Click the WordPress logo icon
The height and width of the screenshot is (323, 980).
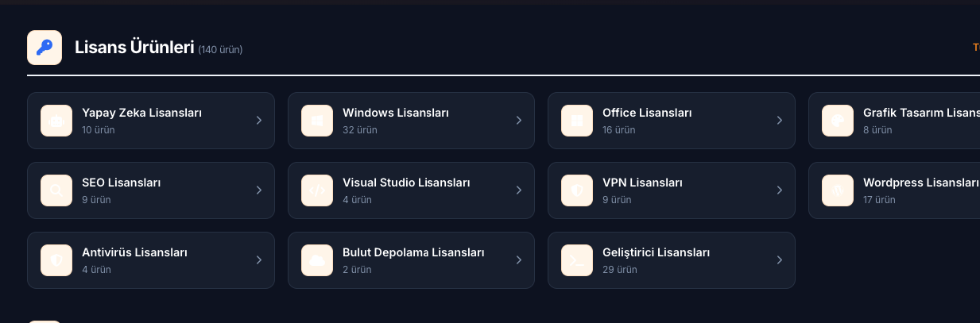tap(838, 190)
